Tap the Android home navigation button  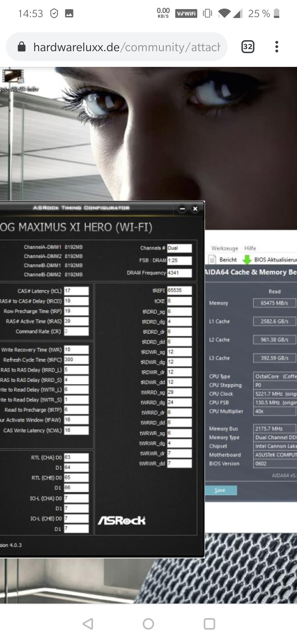[148, 624]
